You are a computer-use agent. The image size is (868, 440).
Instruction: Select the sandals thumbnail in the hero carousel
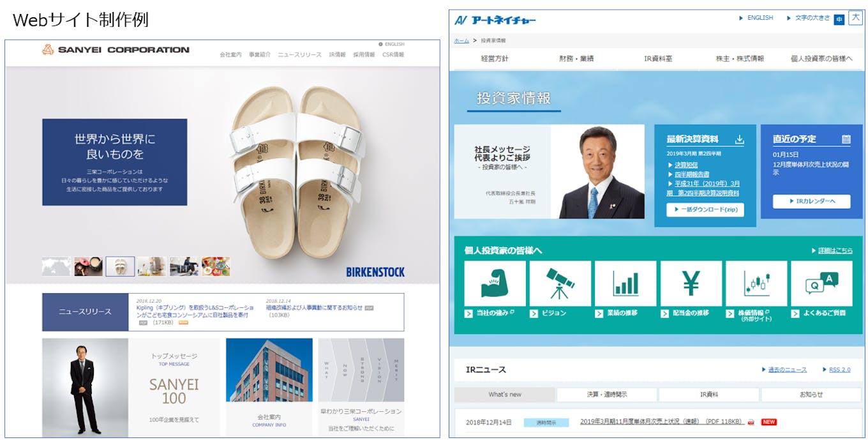click(x=120, y=266)
